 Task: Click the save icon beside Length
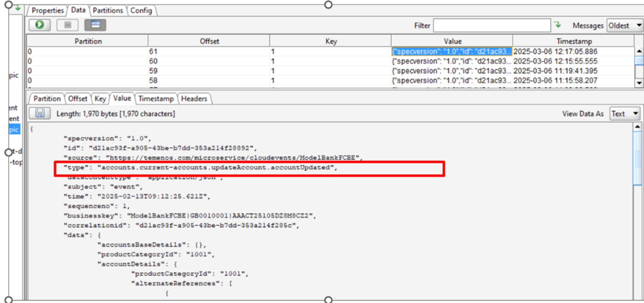point(40,114)
